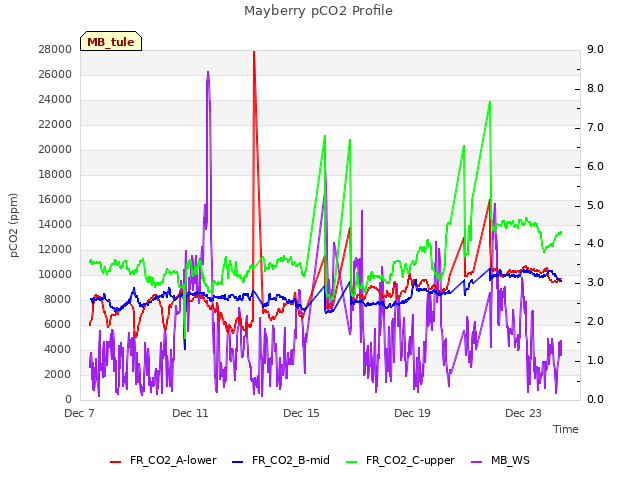The height and width of the screenshot is (480, 640).
Task: Click the chart title Mayberry pCO2 Profile
Action: tap(318, 11)
